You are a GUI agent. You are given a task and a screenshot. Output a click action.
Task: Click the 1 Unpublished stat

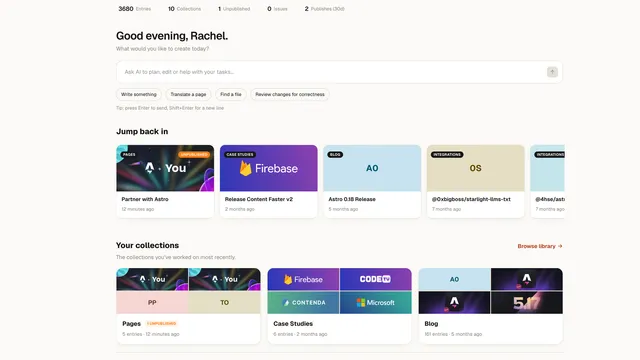[x=234, y=9]
